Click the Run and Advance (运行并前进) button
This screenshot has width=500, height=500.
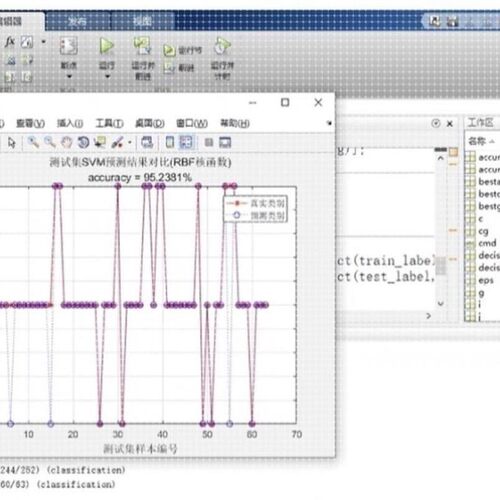[143, 58]
